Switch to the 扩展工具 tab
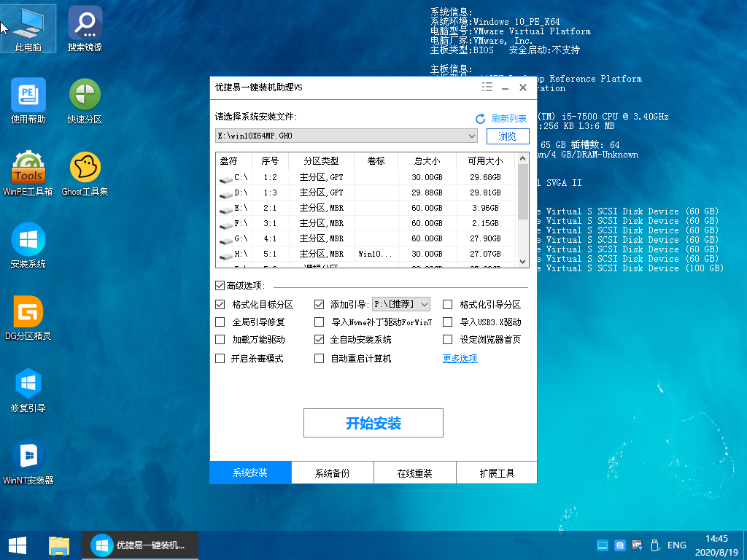 (x=497, y=472)
